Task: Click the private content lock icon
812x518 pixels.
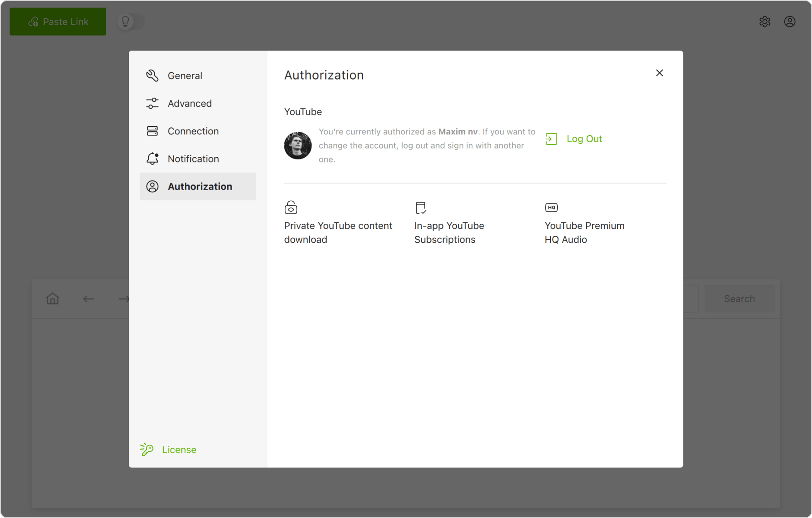Action: [x=291, y=208]
